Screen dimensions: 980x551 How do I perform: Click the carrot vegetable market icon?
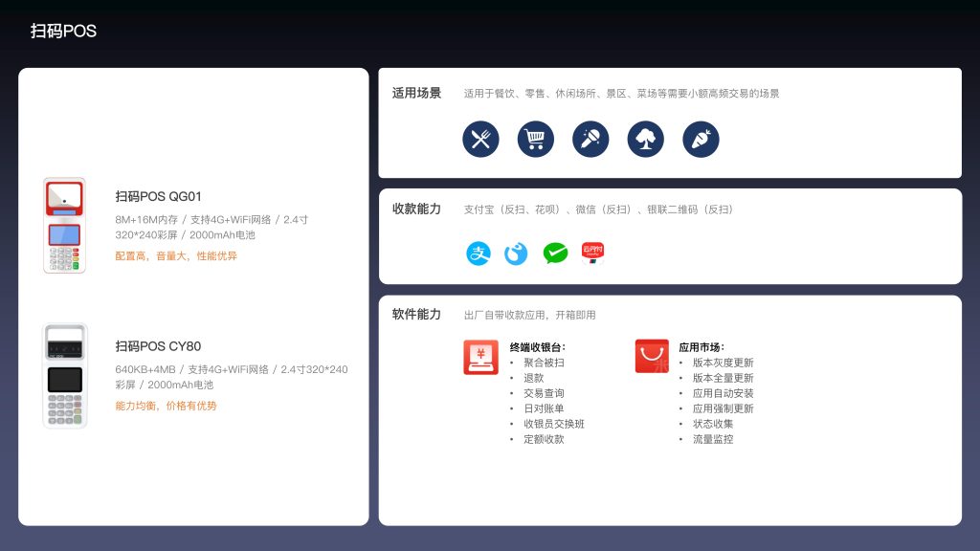tap(701, 139)
